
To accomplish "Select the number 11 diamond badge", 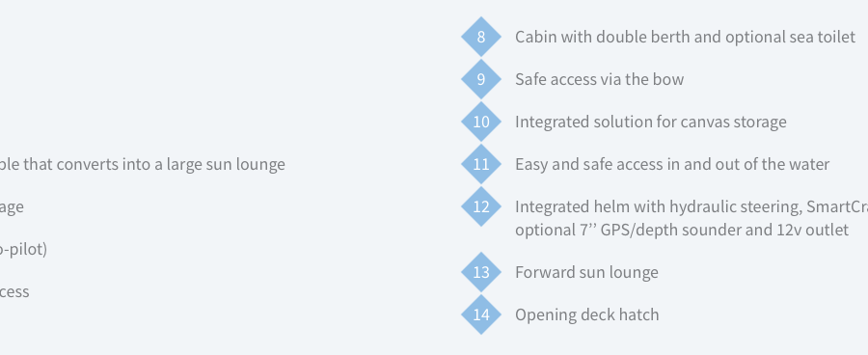I will [481, 165].
